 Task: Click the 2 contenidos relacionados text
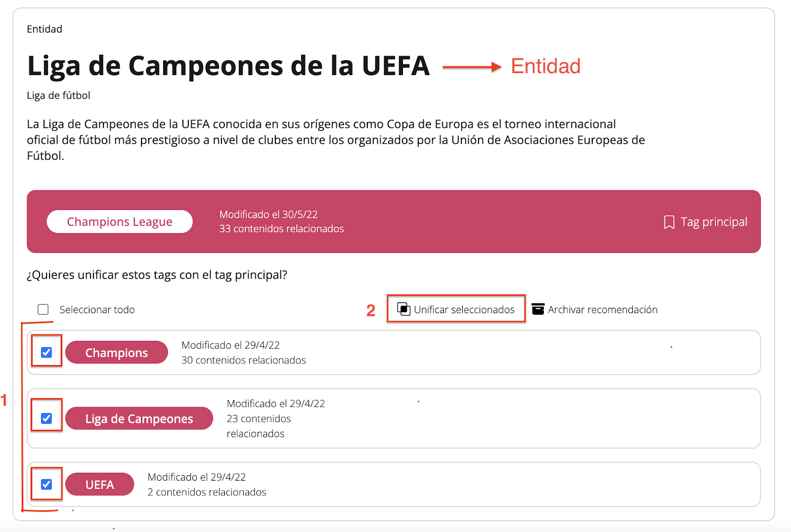coord(207,492)
